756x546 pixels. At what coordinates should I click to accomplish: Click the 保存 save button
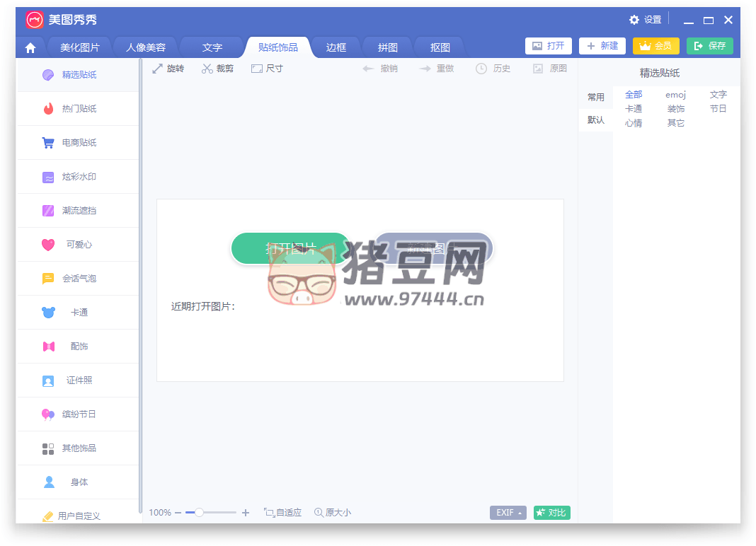[710, 46]
